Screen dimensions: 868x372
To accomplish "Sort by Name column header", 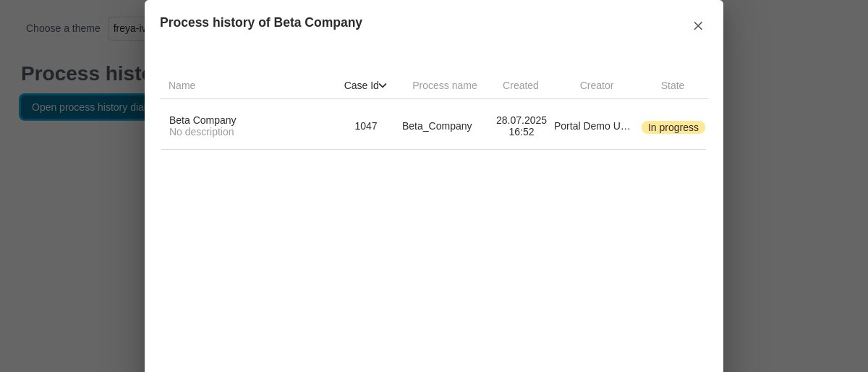I will click(182, 85).
